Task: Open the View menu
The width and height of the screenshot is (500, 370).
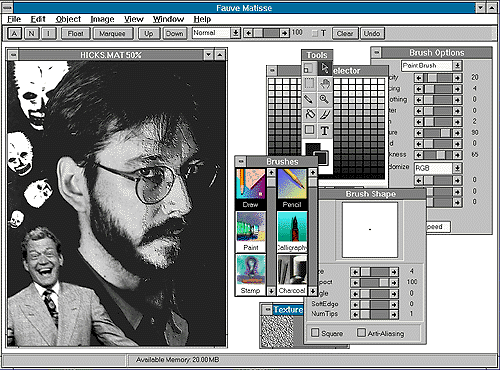Action: coord(134,19)
